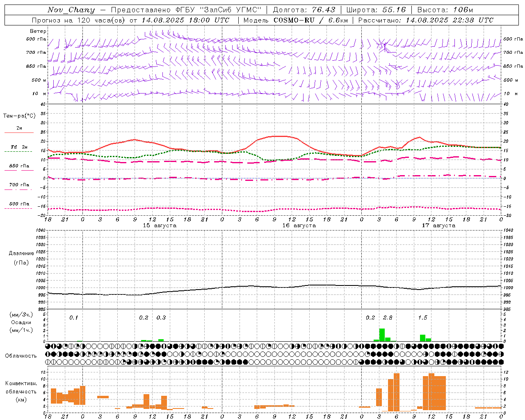Click the solid red 2м legend line
The image size is (525, 420).
point(19,132)
